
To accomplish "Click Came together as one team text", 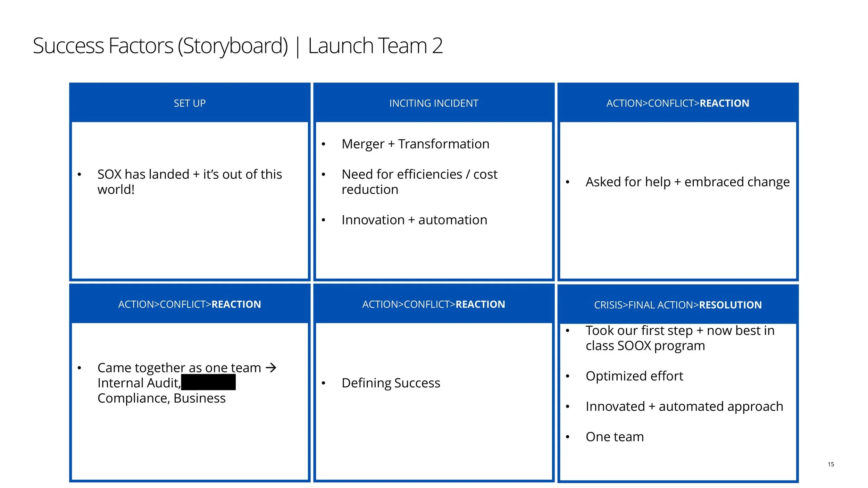I will pyautogui.click(x=179, y=368).
